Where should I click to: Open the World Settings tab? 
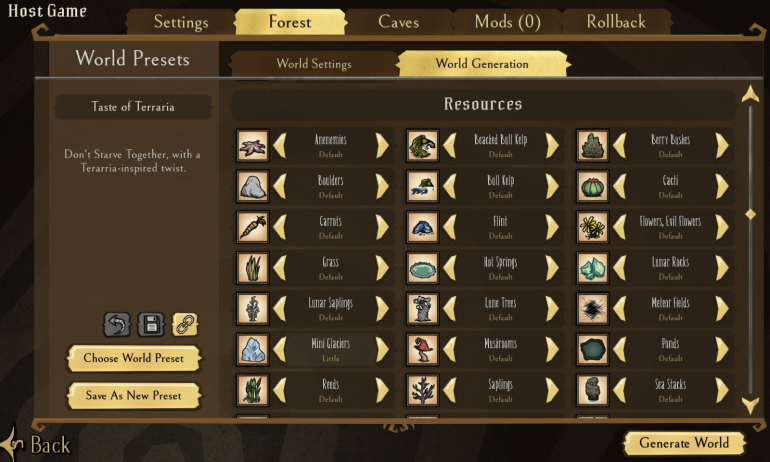pos(314,64)
